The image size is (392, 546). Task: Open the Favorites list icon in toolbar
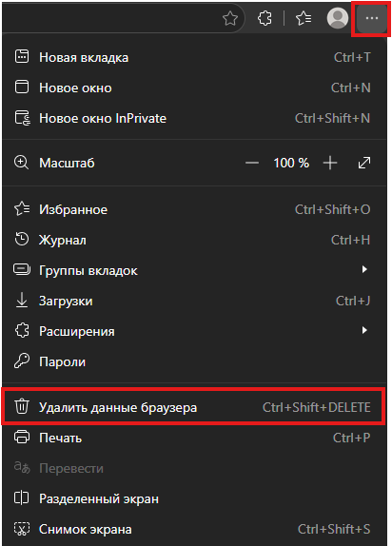tap(304, 18)
